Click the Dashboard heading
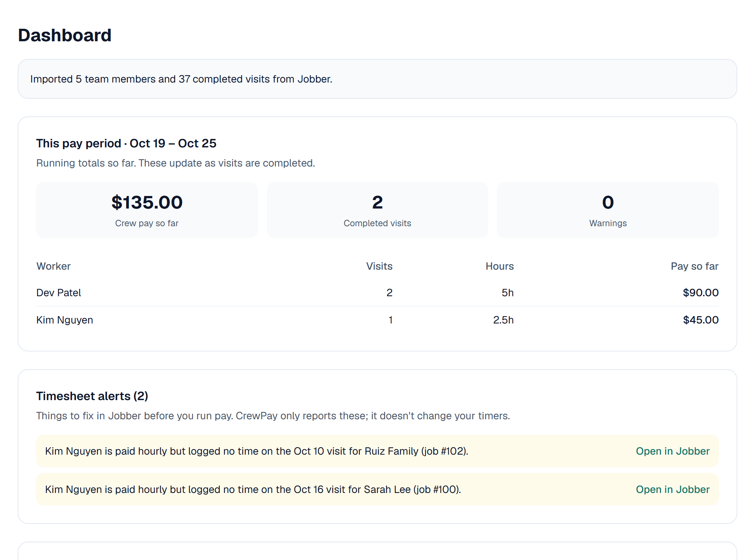Image resolution: width=755 pixels, height=560 pixels. pos(65,35)
